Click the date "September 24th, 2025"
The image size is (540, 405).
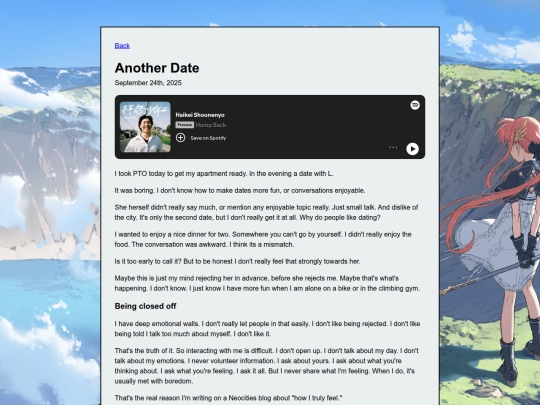(148, 83)
